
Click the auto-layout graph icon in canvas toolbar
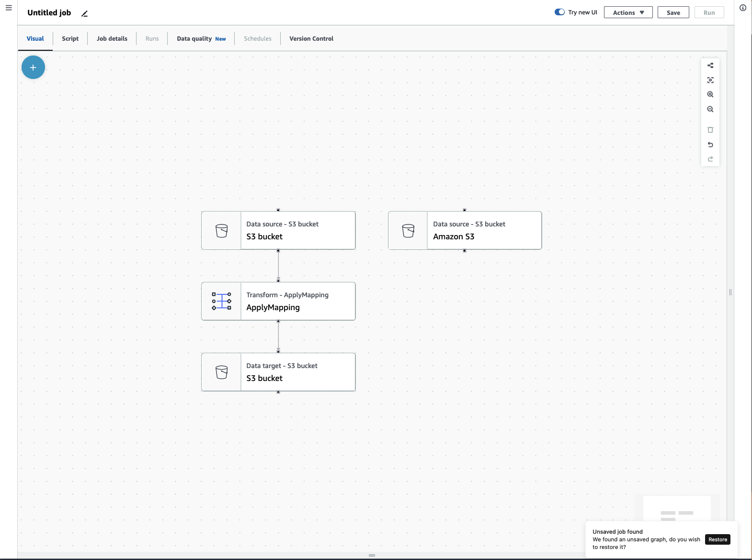point(710,66)
